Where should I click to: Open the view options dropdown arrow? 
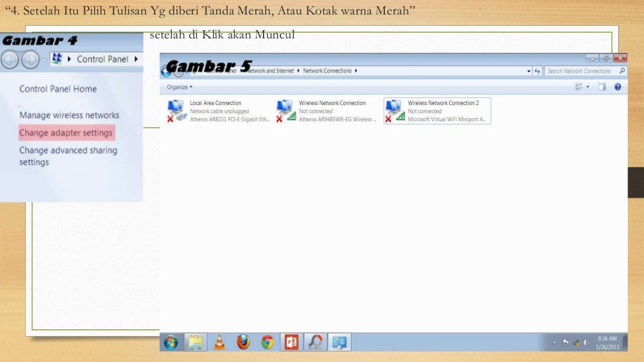pos(588,87)
